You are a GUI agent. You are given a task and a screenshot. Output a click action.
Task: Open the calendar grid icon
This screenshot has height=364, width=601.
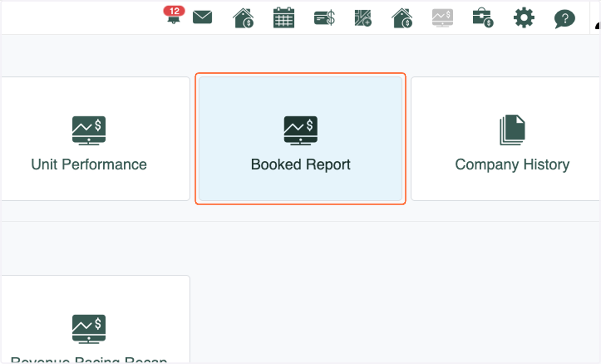coord(283,19)
